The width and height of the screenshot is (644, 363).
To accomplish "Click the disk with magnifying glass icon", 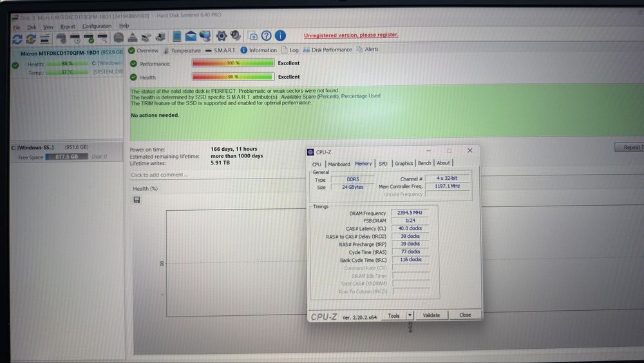I will click(x=102, y=39).
